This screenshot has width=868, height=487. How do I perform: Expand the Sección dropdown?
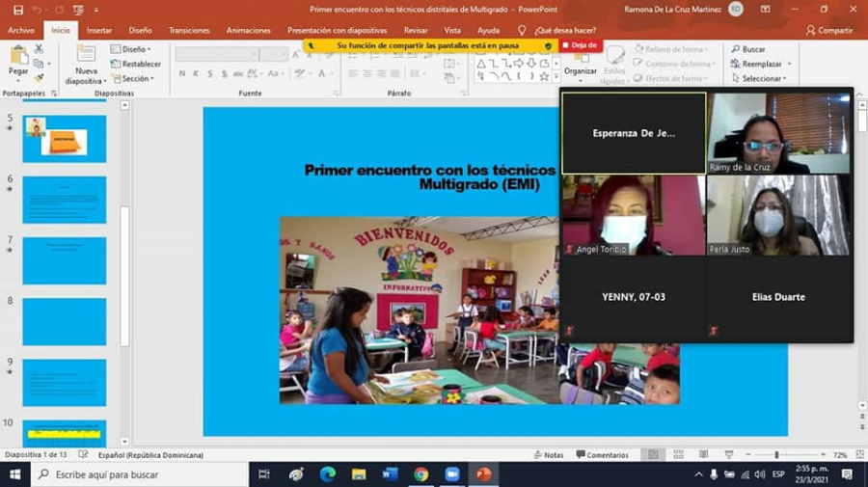[133, 78]
